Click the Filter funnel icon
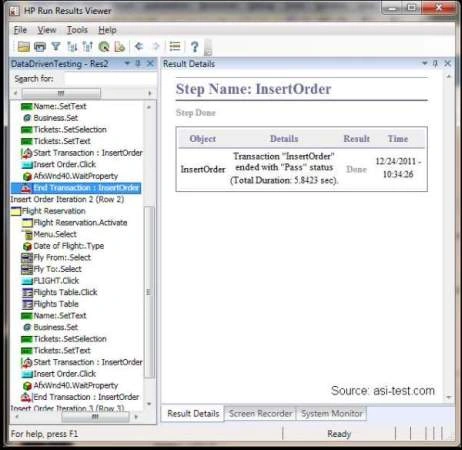 click(x=56, y=47)
